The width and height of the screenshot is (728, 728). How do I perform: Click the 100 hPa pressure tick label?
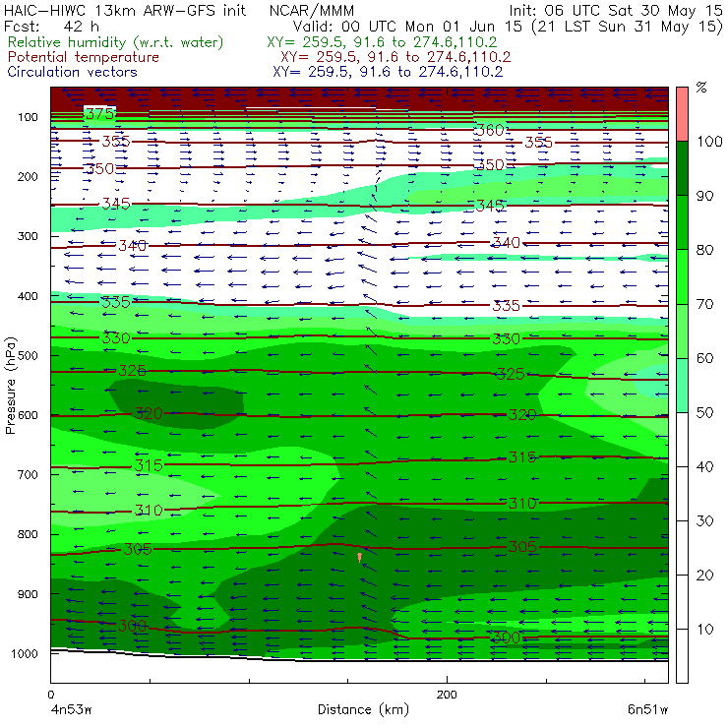(28, 117)
